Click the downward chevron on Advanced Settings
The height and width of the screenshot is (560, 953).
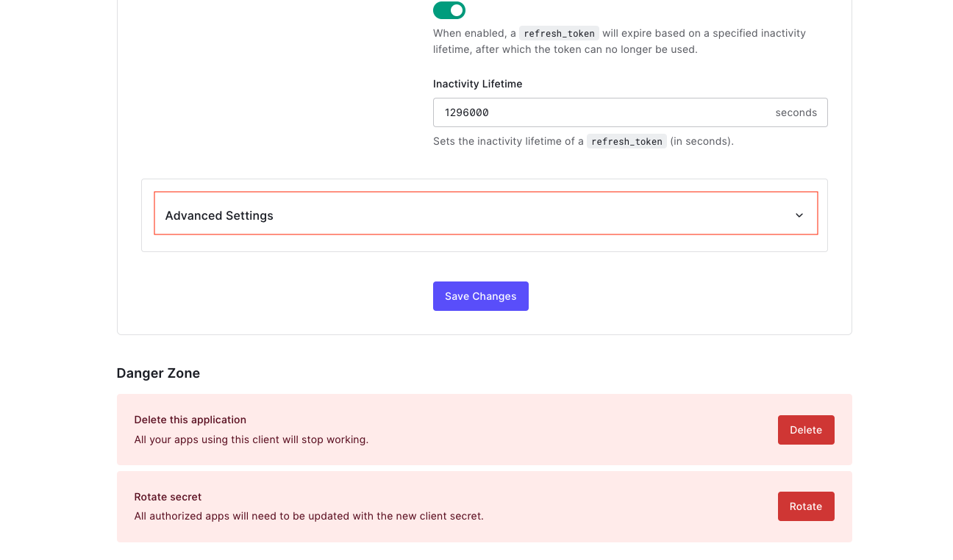pyautogui.click(x=799, y=215)
